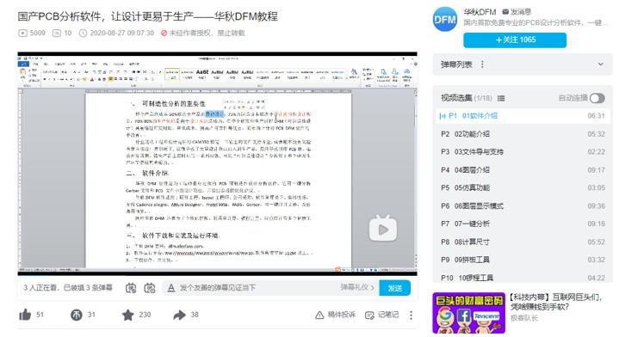
Task: Open 记笔记 note-taking
Action: 382,315
